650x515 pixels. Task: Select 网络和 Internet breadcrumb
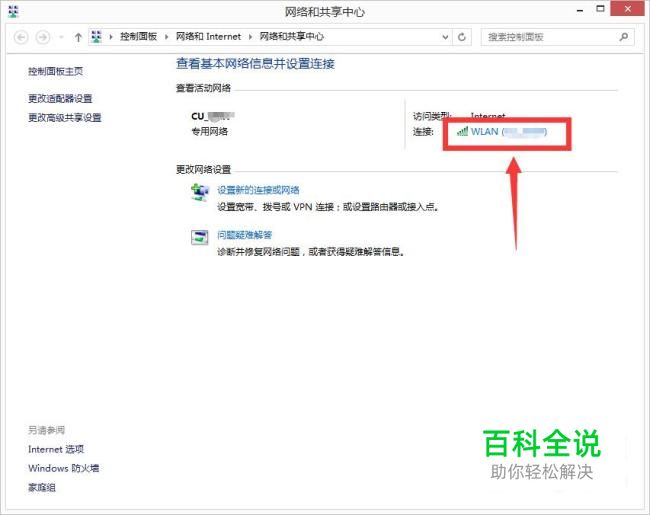pyautogui.click(x=208, y=37)
